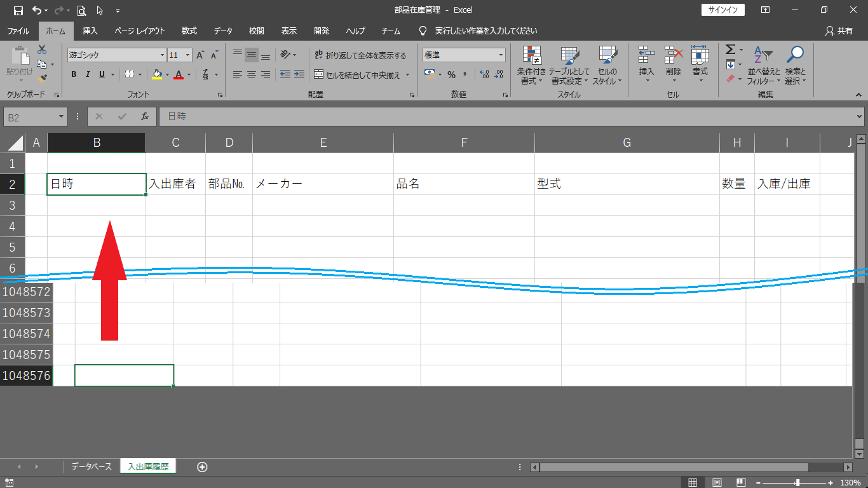Open Cell Styles (セルのスタイル)

pos(607,65)
